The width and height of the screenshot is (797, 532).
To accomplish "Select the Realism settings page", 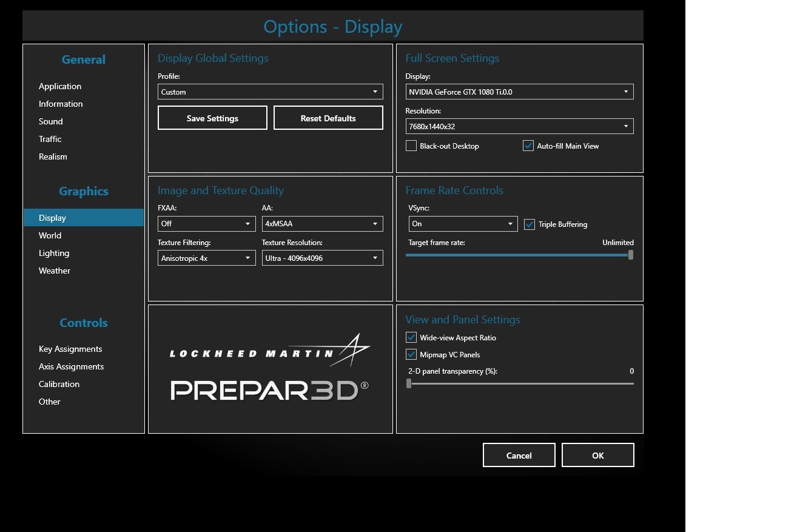I will point(53,157).
